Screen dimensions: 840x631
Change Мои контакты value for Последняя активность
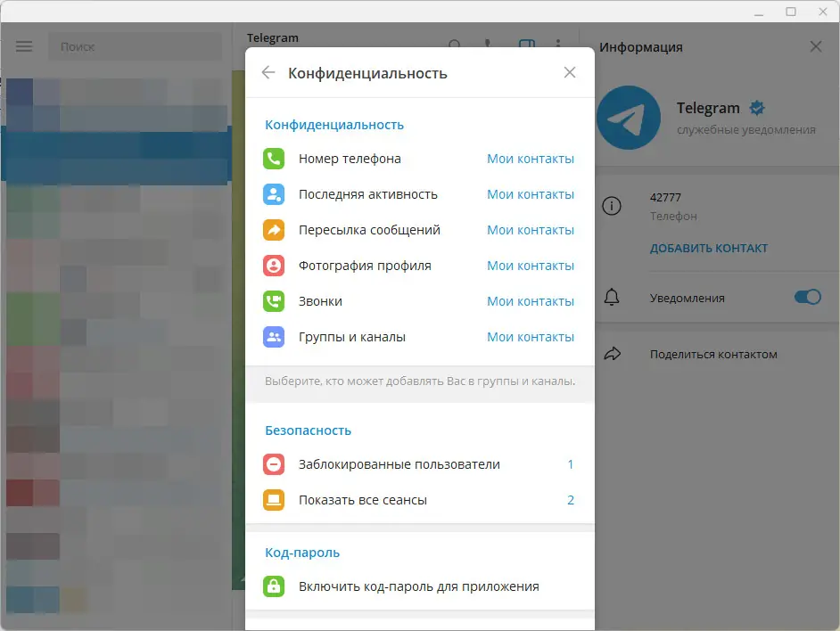point(531,194)
